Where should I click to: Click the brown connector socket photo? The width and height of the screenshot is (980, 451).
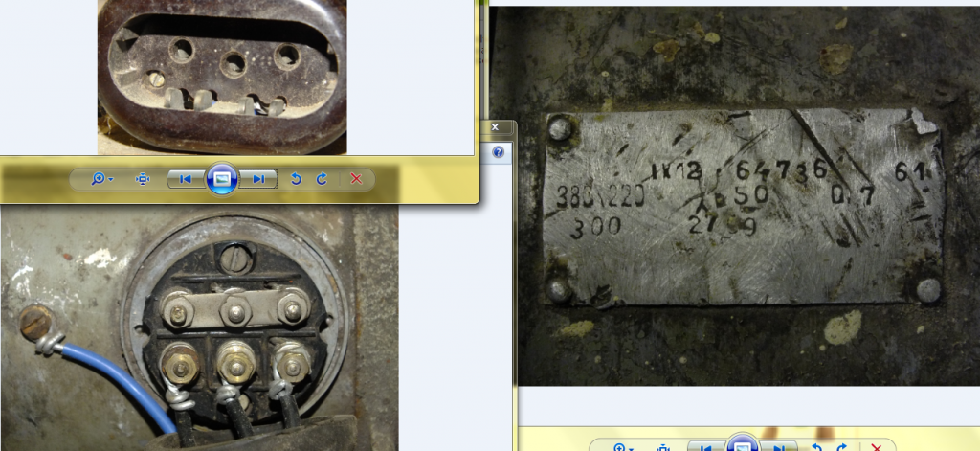[x=222, y=77]
